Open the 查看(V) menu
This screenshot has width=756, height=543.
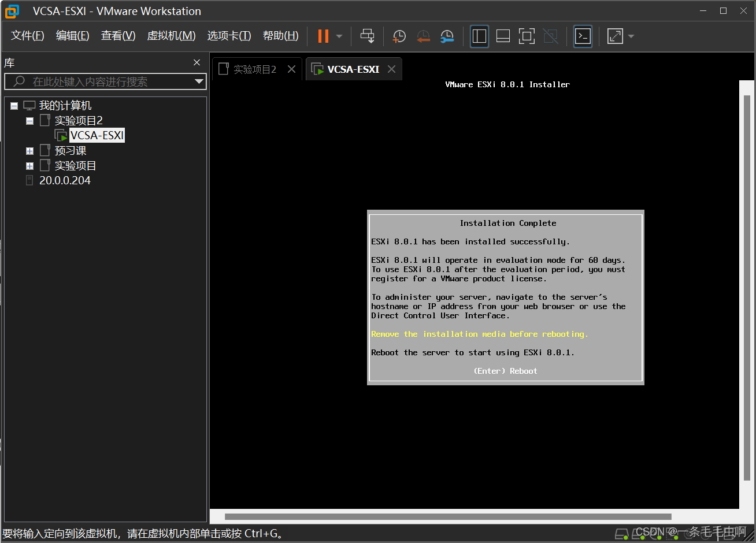(118, 36)
